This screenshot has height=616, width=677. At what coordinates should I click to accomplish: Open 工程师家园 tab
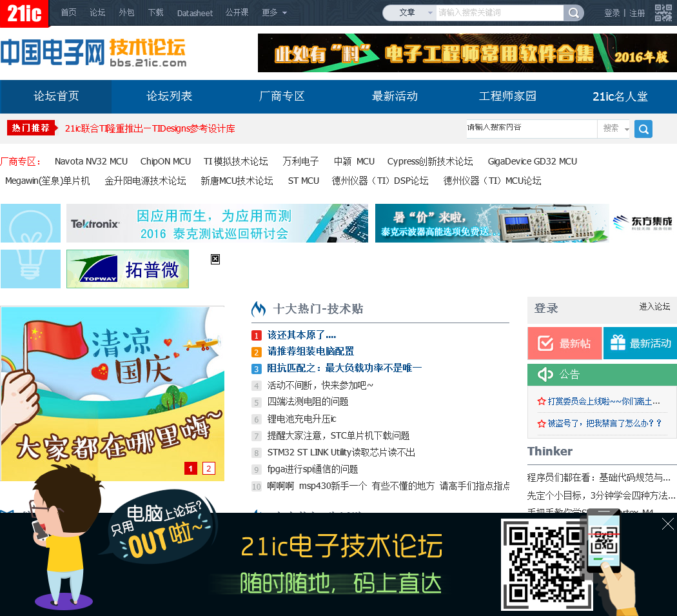click(507, 96)
